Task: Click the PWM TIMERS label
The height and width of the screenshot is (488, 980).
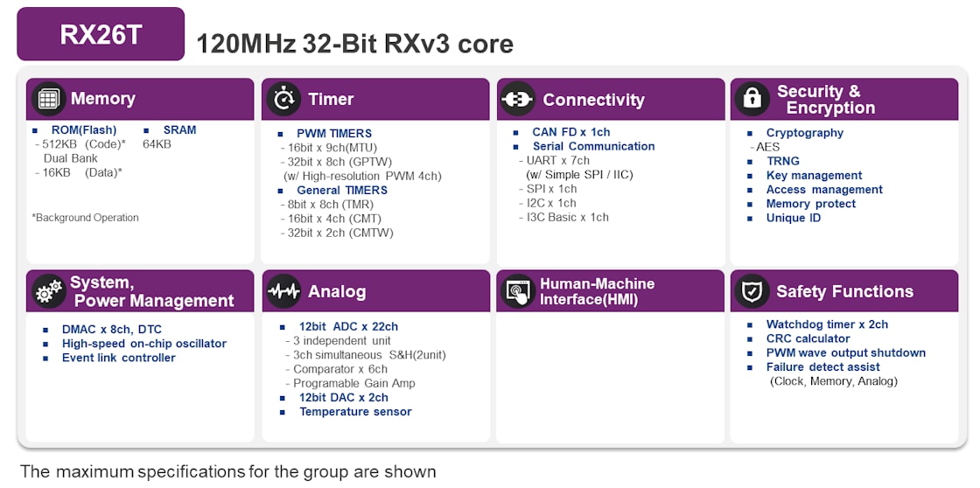Action: [334, 133]
